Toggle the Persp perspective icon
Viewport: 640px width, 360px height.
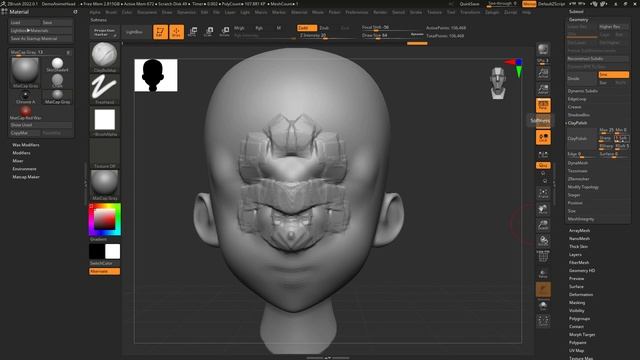coord(543,105)
